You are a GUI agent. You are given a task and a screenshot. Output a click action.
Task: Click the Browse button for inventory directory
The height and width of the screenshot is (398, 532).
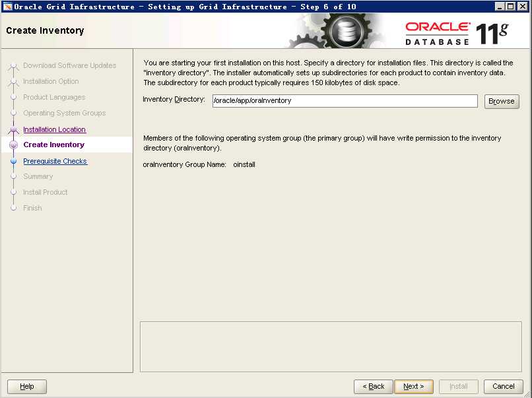coord(502,101)
